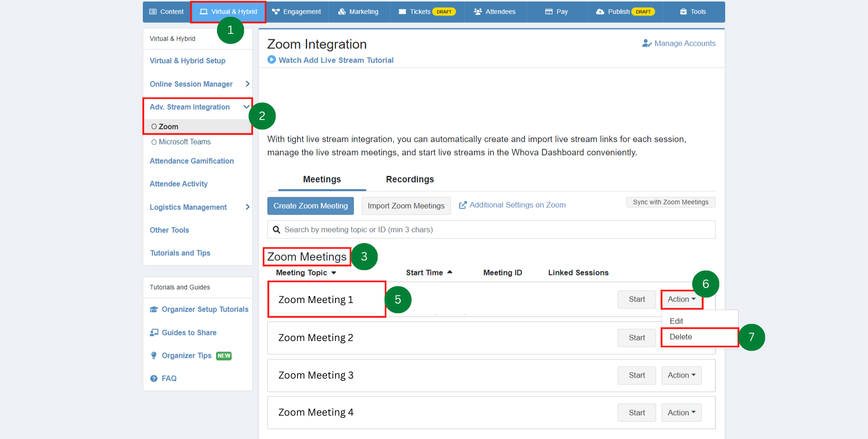Open Organizer Setup Tutorials with the graduation icon

click(x=154, y=309)
